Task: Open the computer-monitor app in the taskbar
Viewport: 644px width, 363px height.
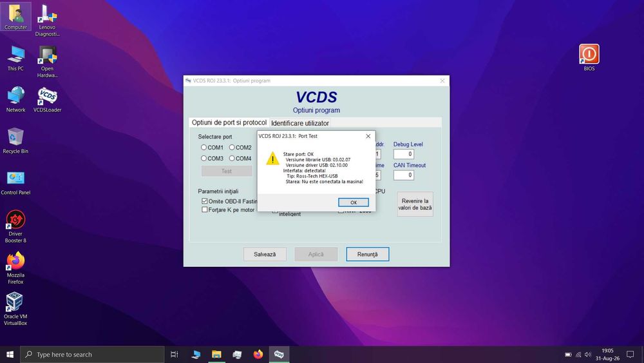Action: (x=196, y=355)
